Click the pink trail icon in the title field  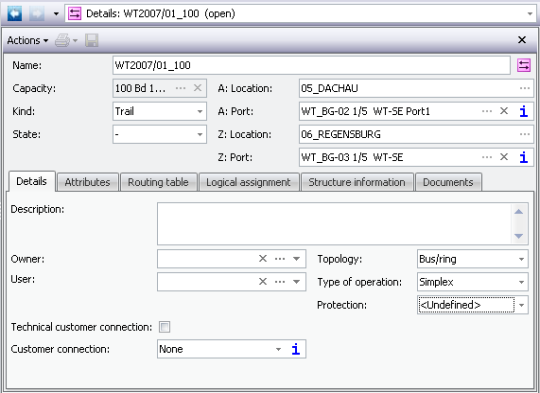point(74,14)
